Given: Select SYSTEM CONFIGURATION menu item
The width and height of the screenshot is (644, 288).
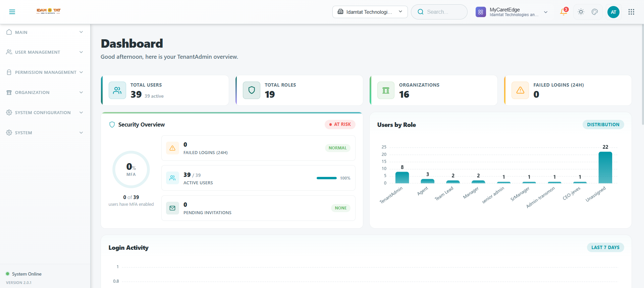Looking at the screenshot, I should click(43, 112).
